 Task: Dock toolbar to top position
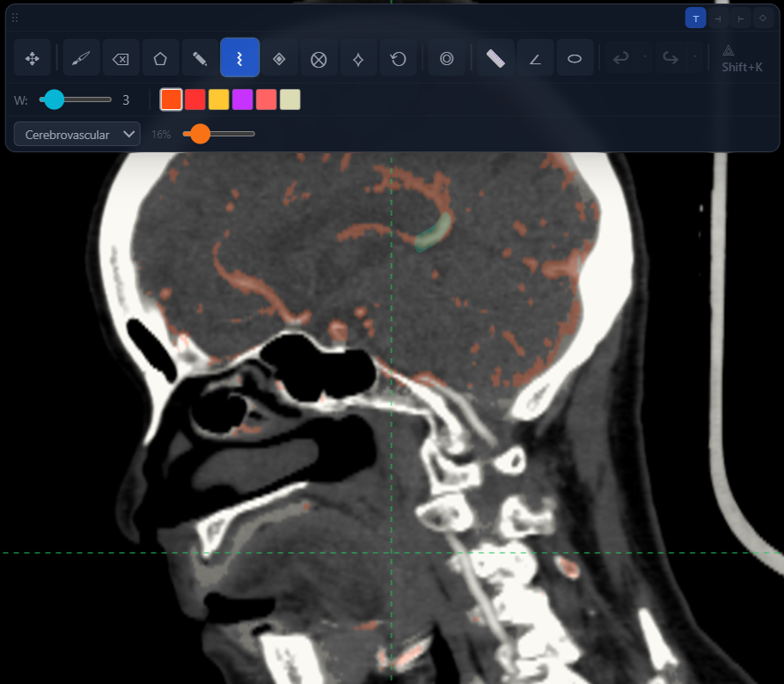[x=695, y=18]
